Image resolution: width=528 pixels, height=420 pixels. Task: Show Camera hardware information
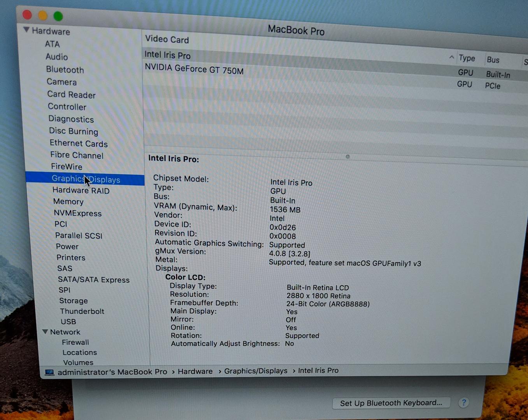[61, 82]
